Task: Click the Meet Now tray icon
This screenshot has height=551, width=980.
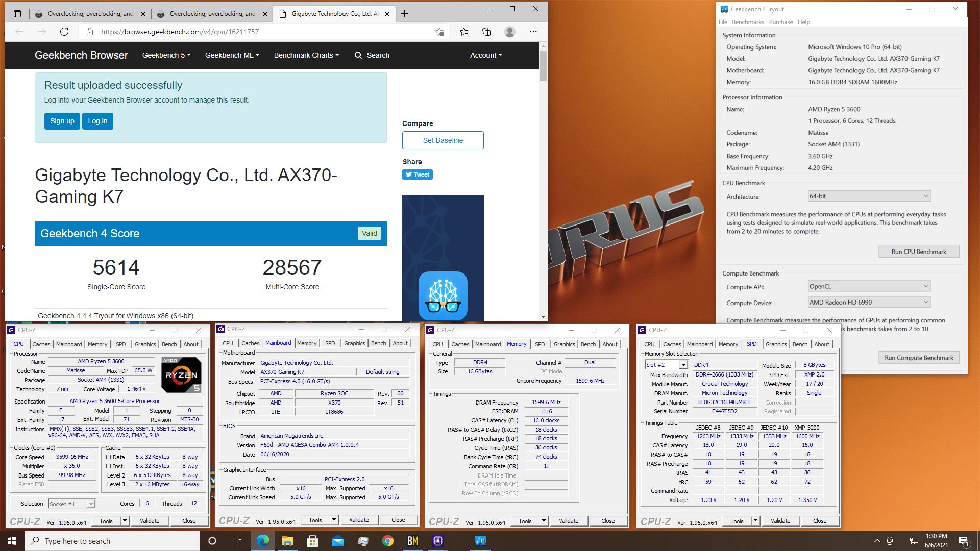Action: (890, 541)
